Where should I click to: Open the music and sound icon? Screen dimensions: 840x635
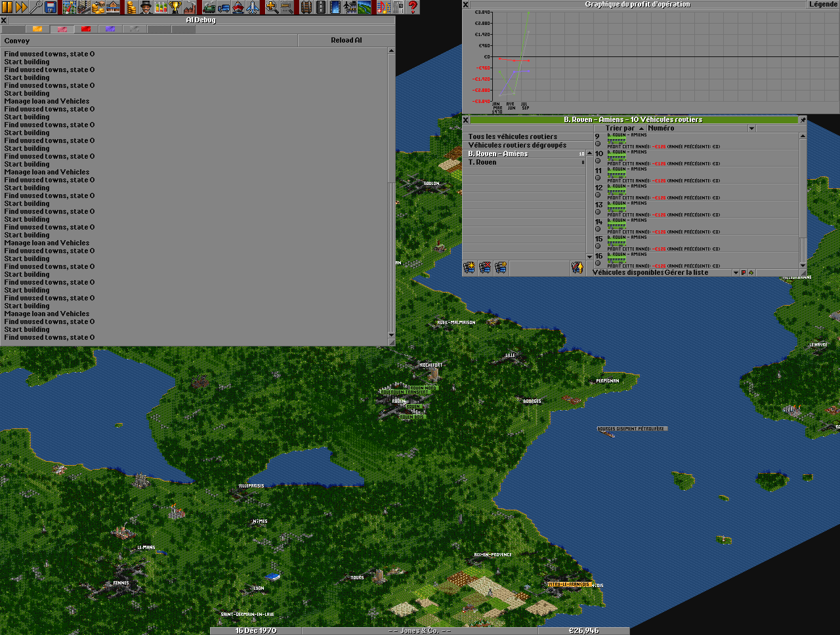tap(383, 7)
